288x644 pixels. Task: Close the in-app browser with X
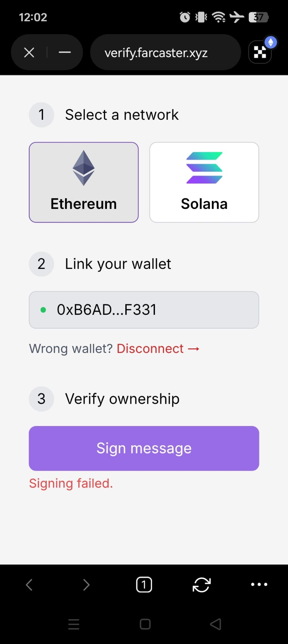(x=29, y=52)
